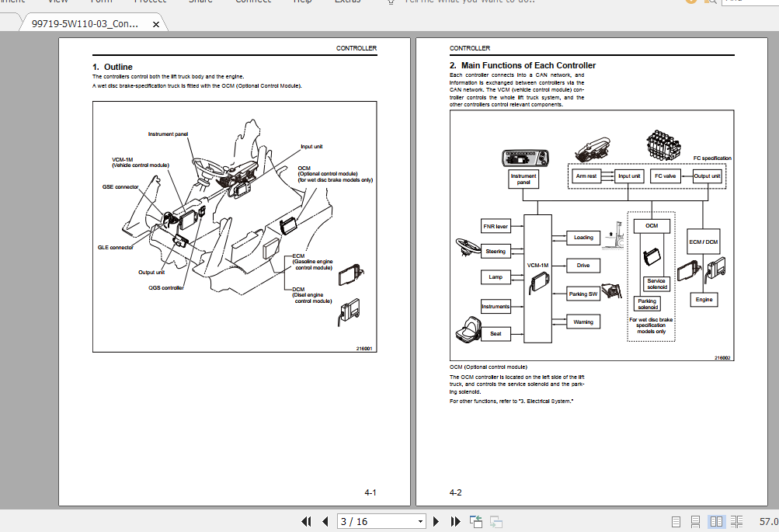Go back to the previous view
Viewport: 779px width, 532px height.
click(475, 521)
